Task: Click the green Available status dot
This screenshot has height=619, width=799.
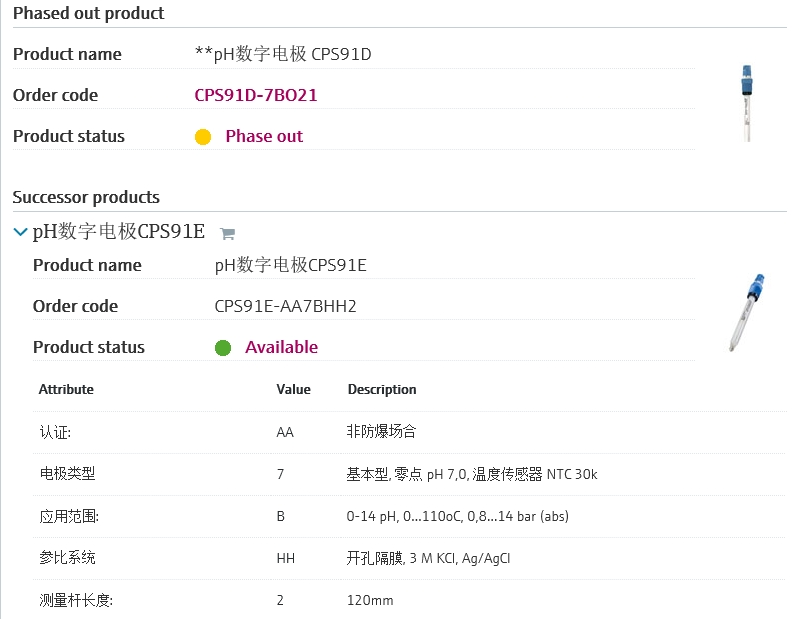Action: (x=223, y=348)
